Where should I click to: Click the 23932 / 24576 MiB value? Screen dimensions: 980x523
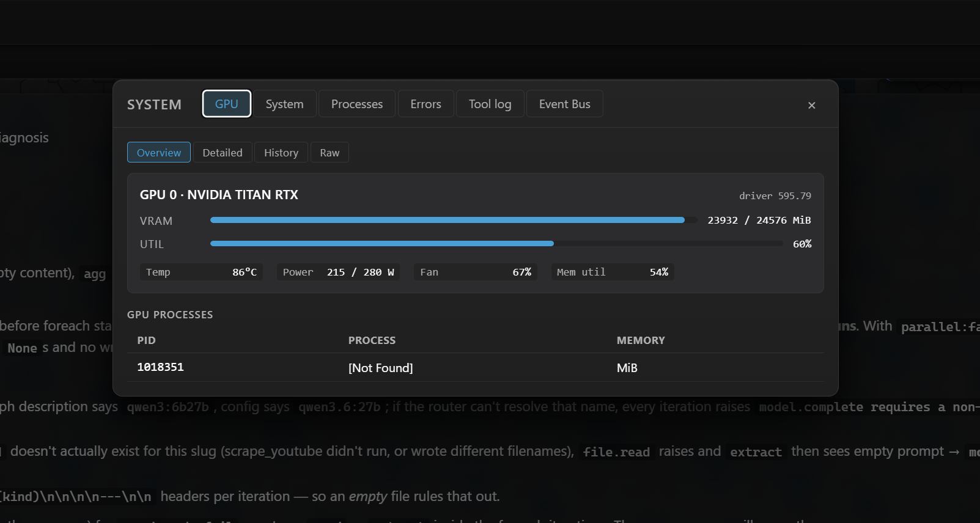coord(759,220)
